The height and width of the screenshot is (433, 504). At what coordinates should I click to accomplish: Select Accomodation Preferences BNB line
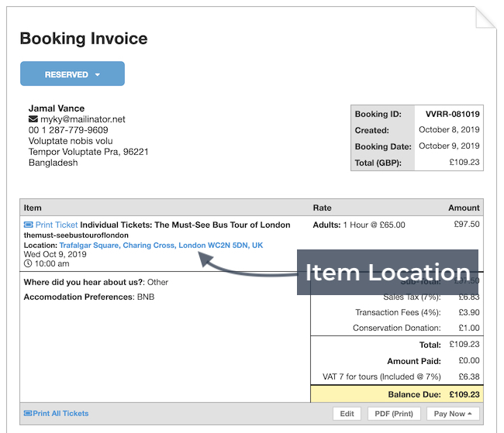point(89,297)
